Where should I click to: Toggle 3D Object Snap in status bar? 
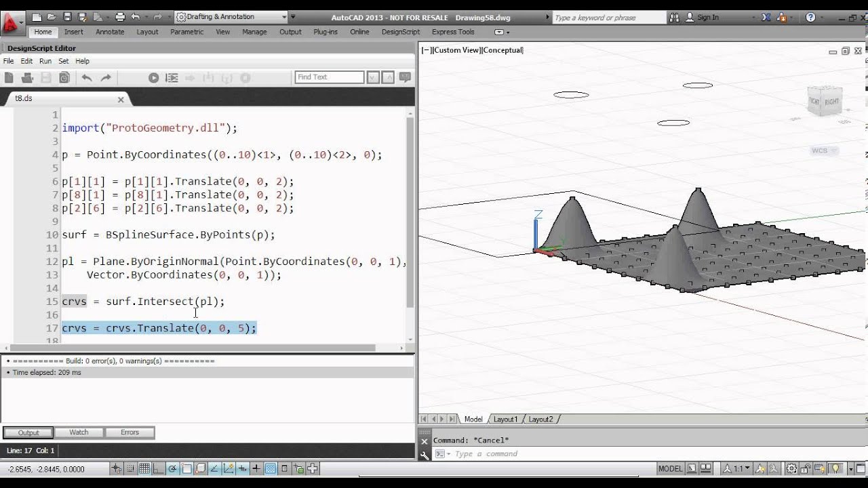(x=200, y=468)
